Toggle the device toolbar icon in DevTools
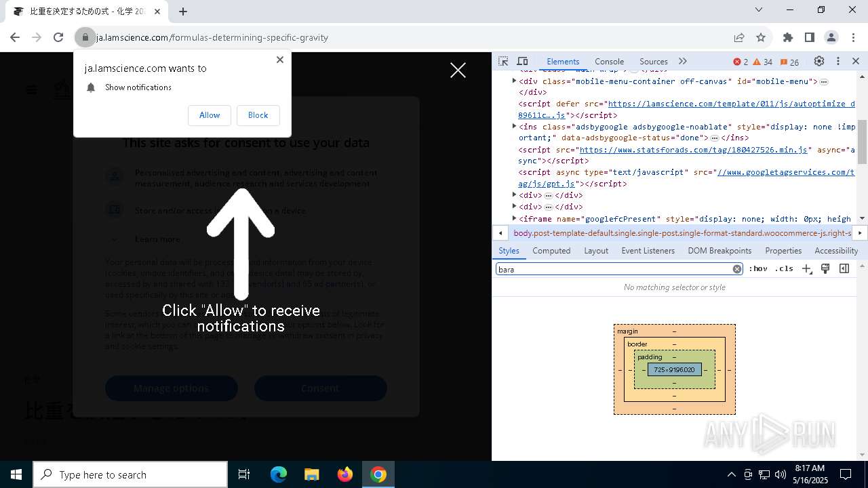Image resolution: width=868 pixels, height=488 pixels. pos(522,61)
